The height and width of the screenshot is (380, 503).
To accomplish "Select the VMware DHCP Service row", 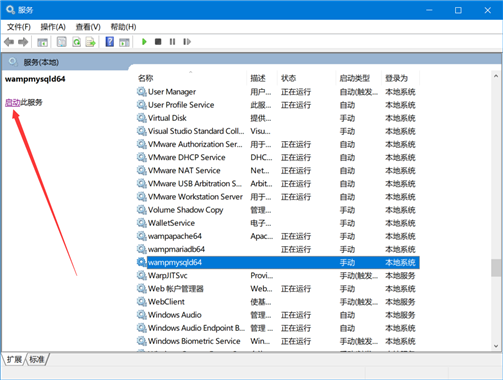I will point(278,157).
